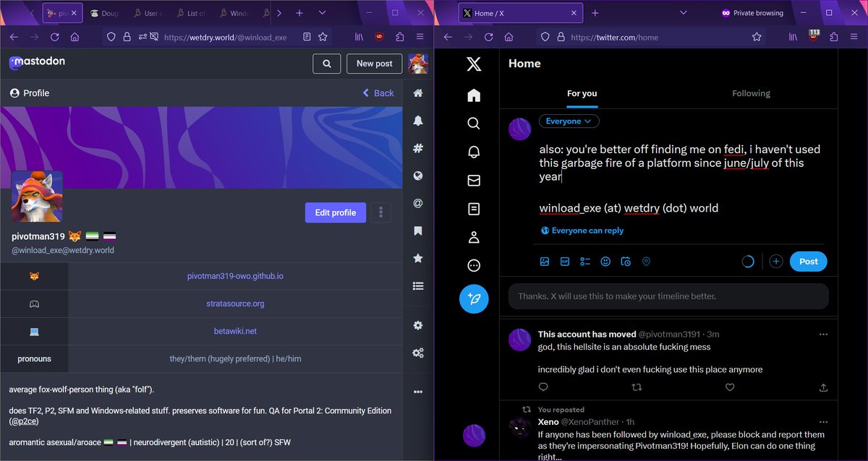Open more options on Xeno's post
The width and height of the screenshot is (868, 461).
[x=823, y=422]
